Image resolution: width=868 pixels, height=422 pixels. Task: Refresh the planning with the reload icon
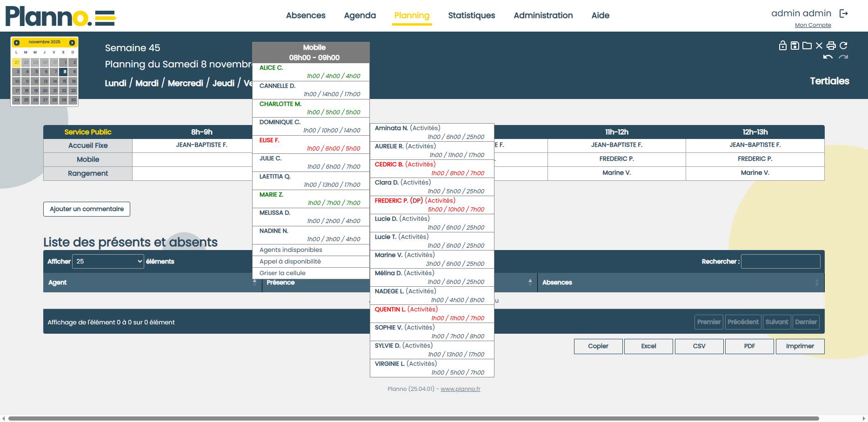(x=843, y=46)
